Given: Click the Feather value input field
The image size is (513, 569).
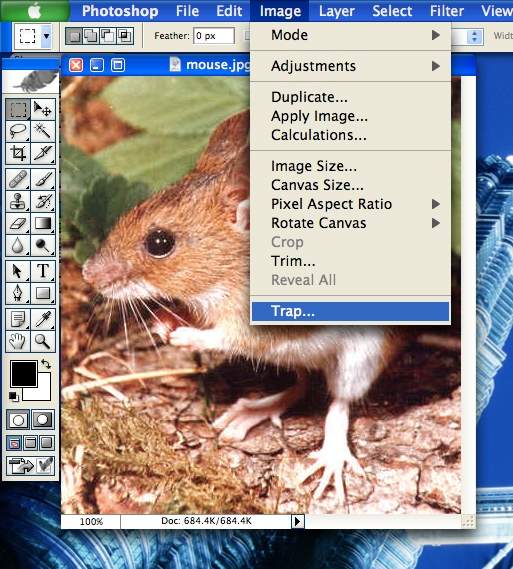Looking at the screenshot, I should [x=214, y=36].
